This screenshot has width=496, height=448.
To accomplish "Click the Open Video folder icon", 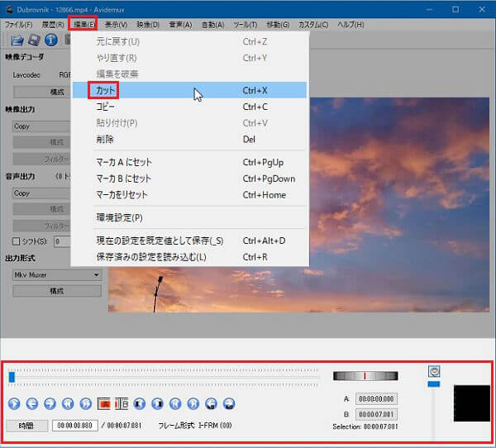I will 17,41.
